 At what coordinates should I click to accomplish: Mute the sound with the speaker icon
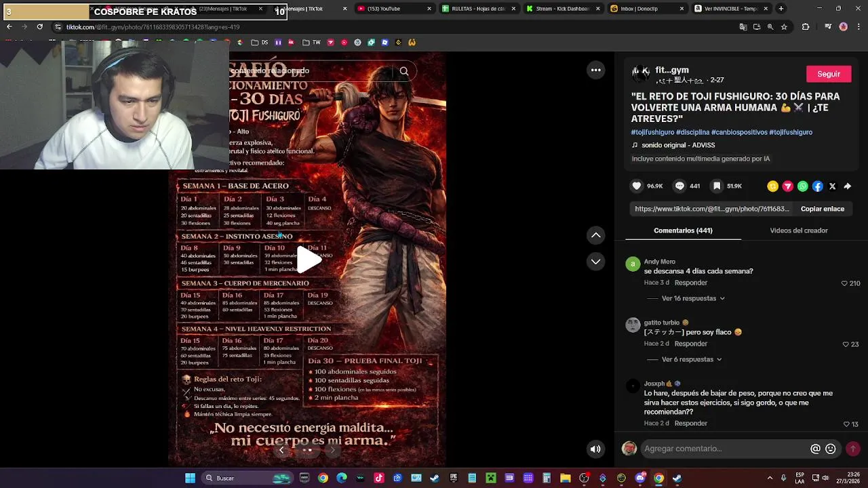point(595,449)
